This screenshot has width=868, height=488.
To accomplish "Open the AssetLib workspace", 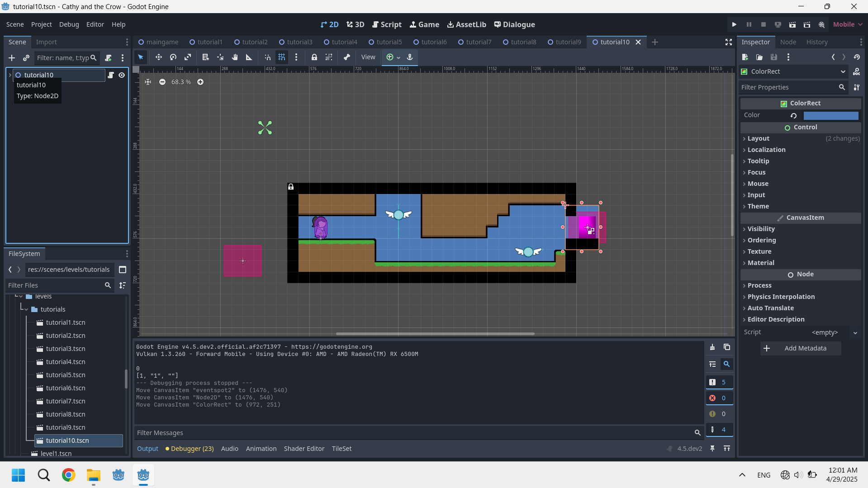I will point(466,24).
